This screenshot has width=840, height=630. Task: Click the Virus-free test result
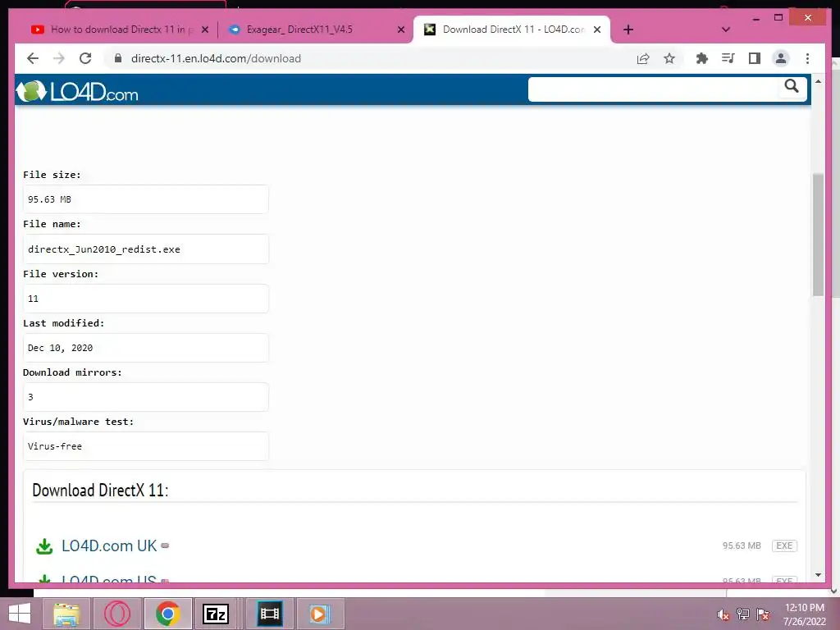click(x=146, y=446)
